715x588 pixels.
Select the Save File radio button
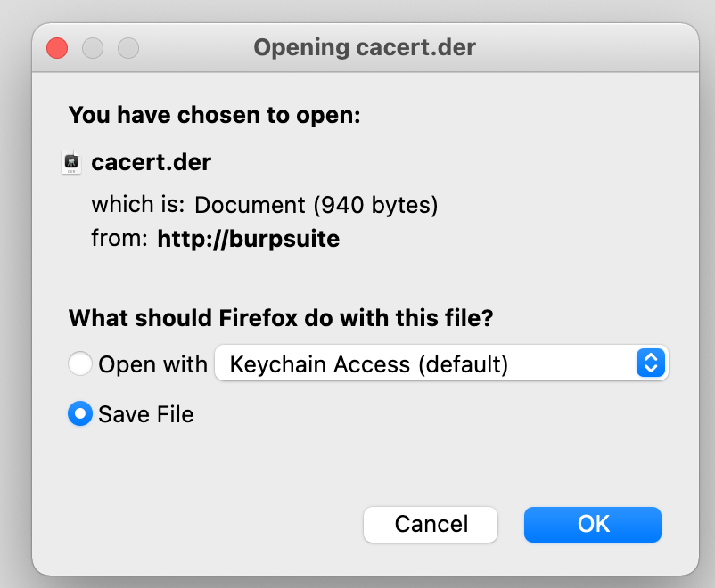click(x=80, y=414)
